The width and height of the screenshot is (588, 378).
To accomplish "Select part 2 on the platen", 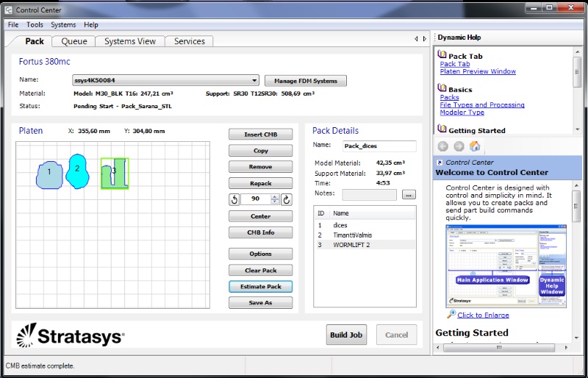I will (x=77, y=171).
